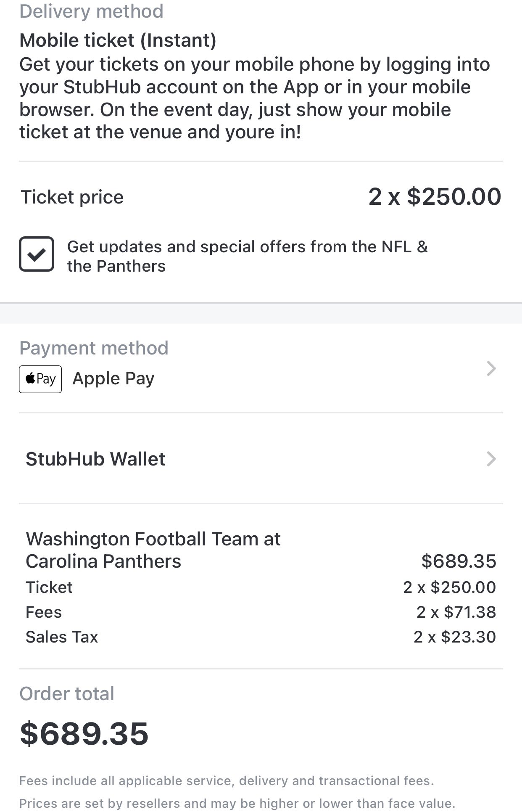Tap the updates and special offers text
Screen dimensions: 522x812
248,256
